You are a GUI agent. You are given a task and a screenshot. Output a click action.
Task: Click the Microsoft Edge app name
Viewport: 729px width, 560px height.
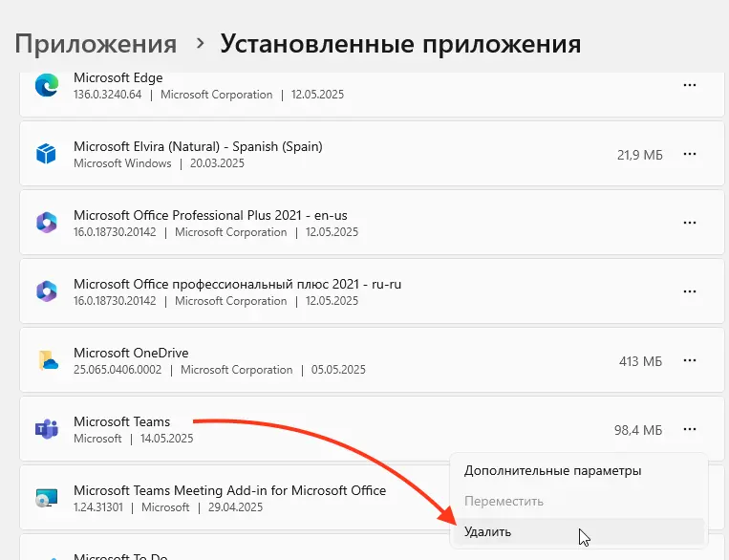click(x=118, y=77)
